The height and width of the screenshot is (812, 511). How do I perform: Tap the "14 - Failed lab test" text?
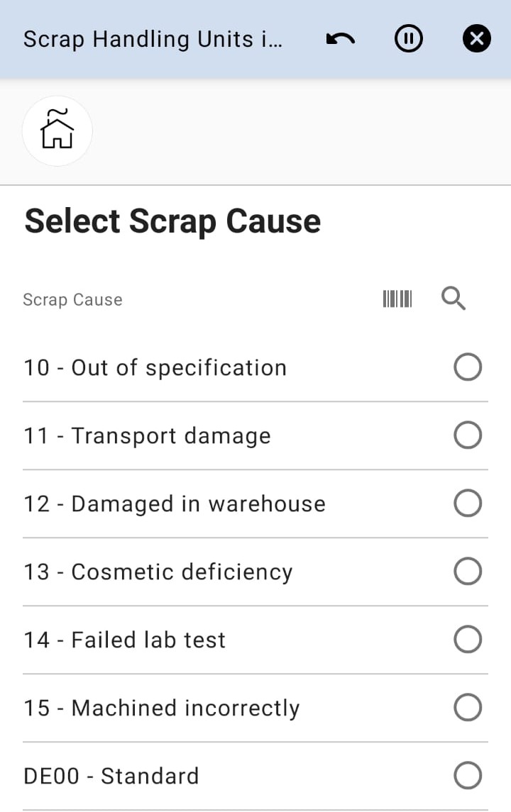(124, 640)
